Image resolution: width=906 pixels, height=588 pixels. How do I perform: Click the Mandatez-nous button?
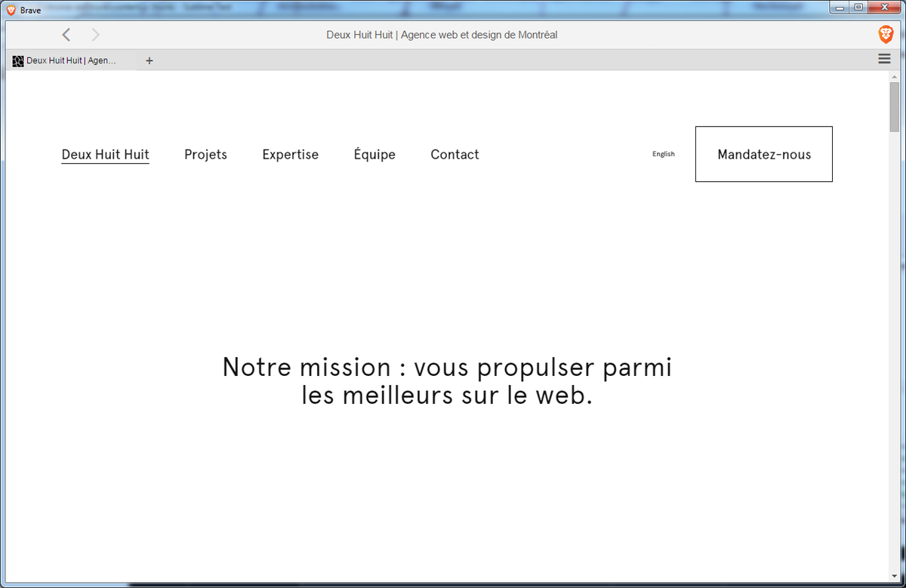point(763,154)
